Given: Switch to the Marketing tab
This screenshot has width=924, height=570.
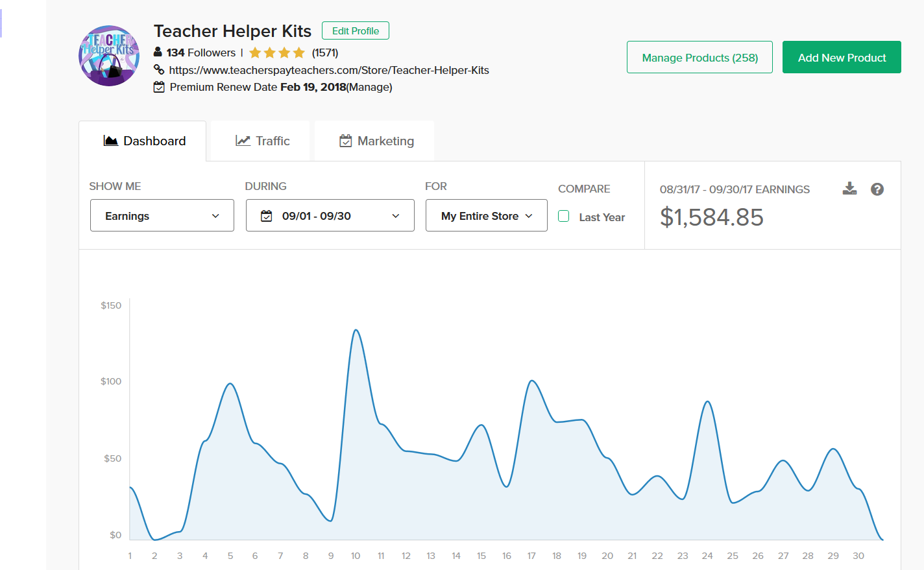Looking at the screenshot, I should 375,141.
